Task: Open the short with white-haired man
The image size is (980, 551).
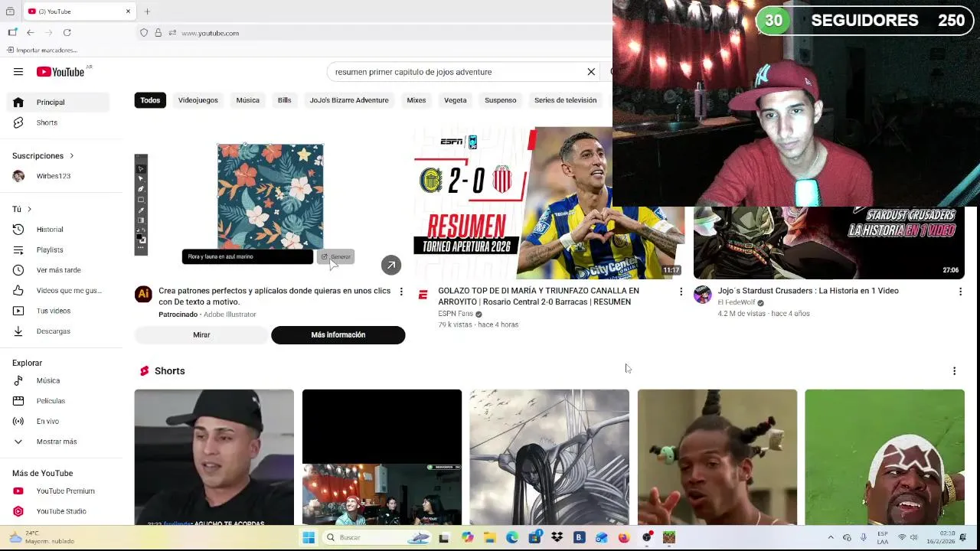Action: tap(884, 458)
